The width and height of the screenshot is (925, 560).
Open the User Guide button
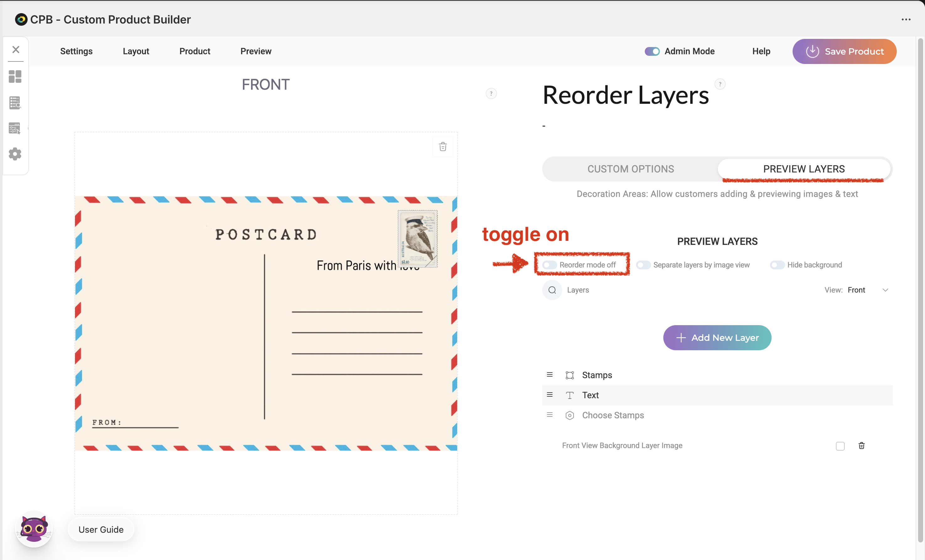point(101,529)
